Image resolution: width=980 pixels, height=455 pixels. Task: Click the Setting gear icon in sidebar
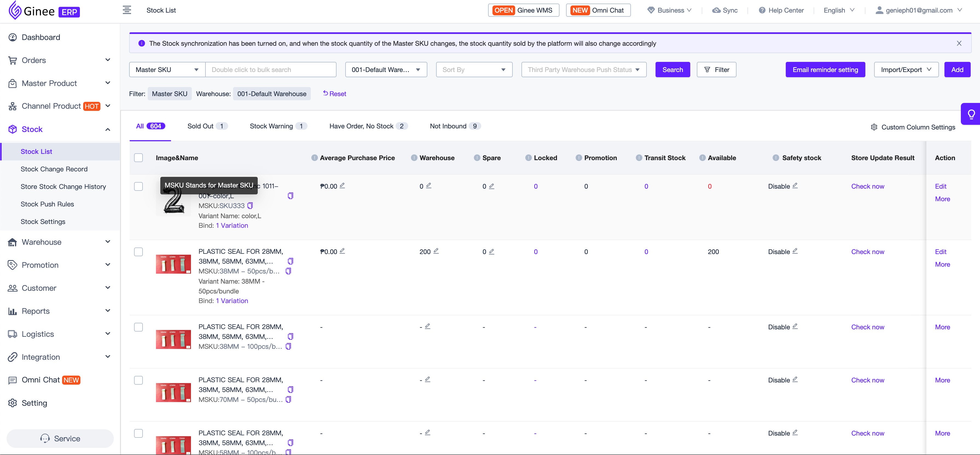click(x=13, y=403)
